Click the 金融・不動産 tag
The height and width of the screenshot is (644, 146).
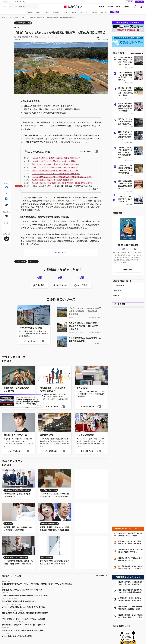tap(21, 261)
